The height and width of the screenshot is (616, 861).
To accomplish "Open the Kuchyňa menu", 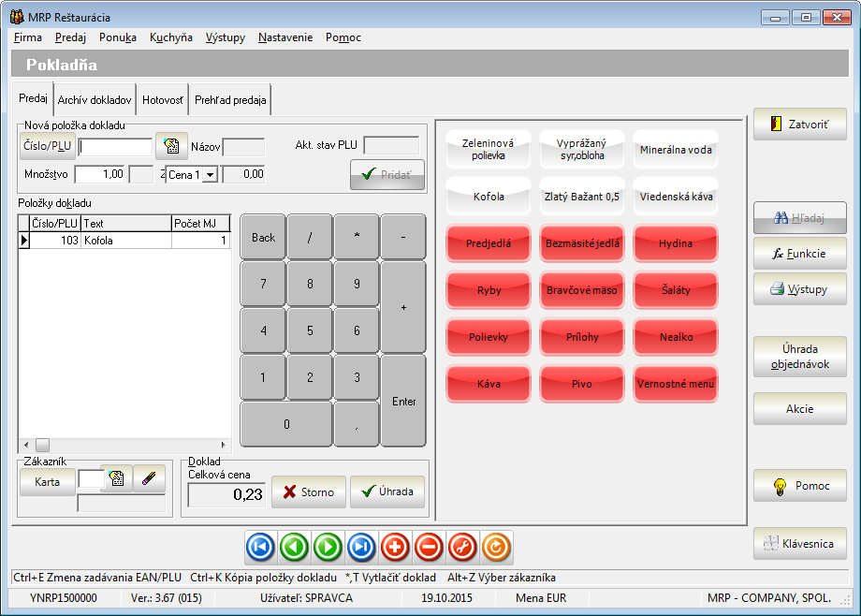I will [x=171, y=37].
